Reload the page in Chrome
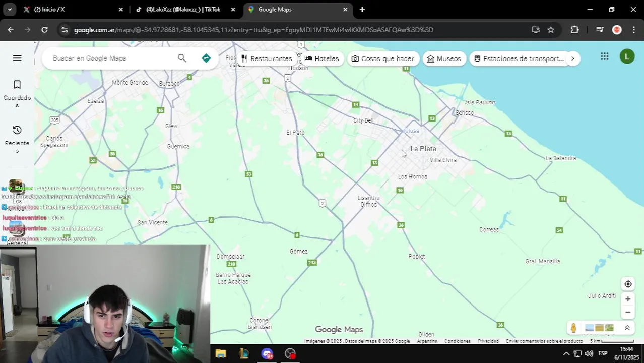 point(44,30)
